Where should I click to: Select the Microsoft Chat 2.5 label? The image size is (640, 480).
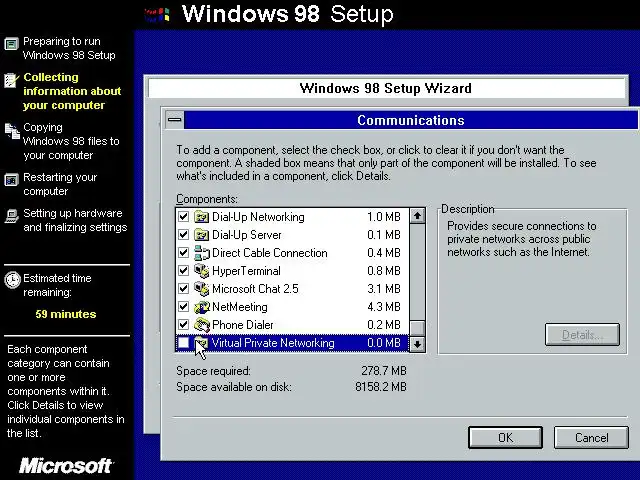pos(255,289)
